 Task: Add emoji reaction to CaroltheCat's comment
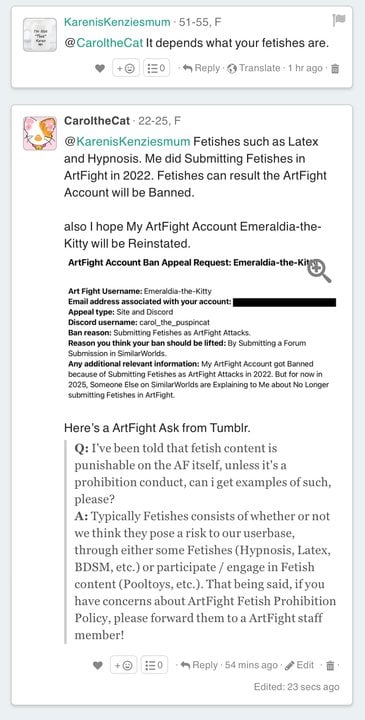(x=124, y=665)
